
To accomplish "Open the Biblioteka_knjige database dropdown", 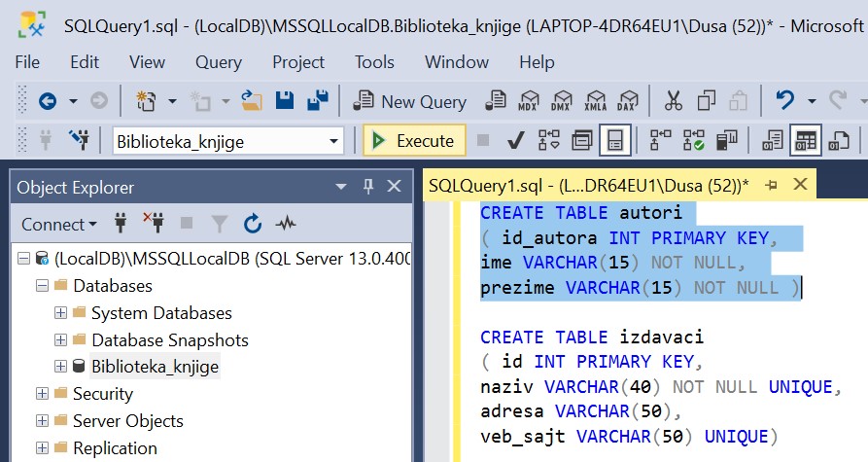I will point(333,141).
